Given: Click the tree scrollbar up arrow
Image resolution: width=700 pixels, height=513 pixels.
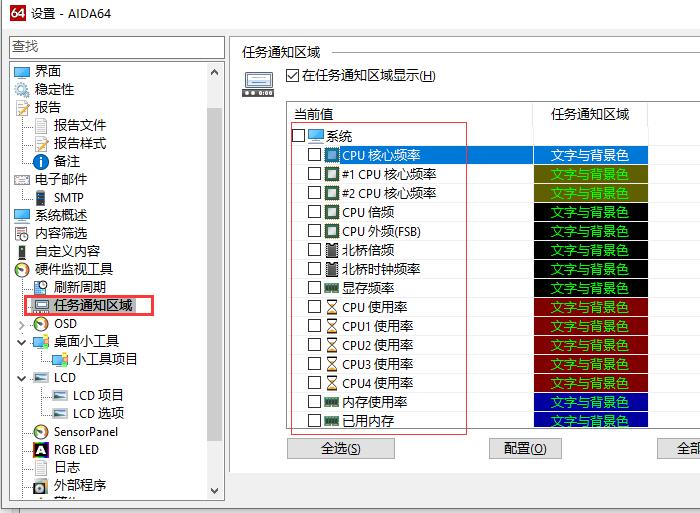Looking at the screenshot, I should tap(214, 72).
